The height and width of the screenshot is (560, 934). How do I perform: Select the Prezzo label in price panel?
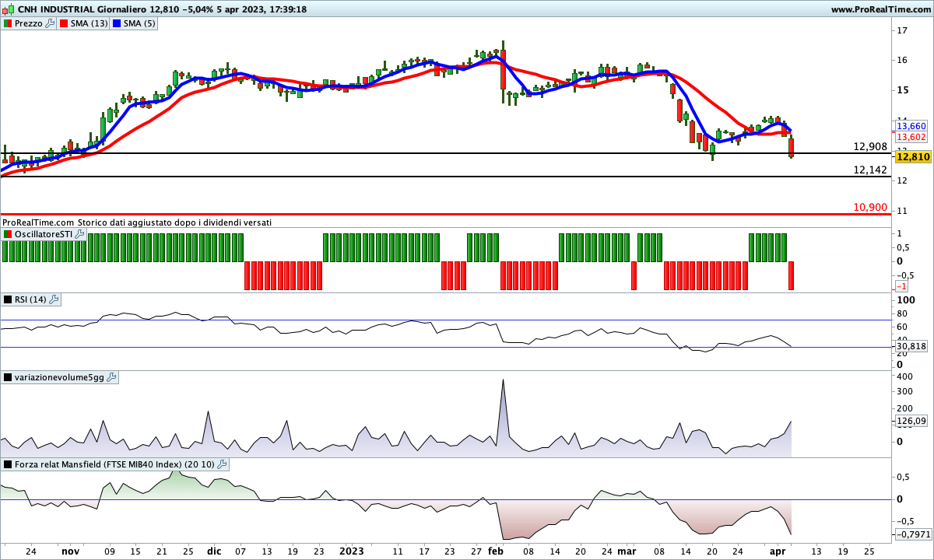[29, 23]
